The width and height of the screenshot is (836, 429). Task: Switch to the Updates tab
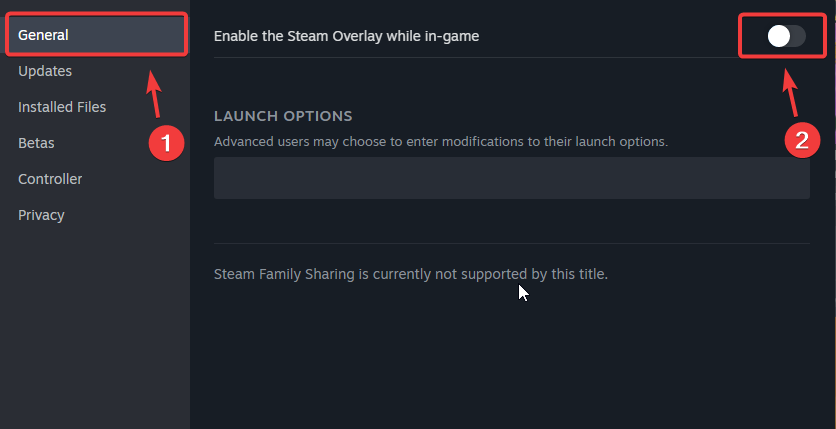point(45,71)
